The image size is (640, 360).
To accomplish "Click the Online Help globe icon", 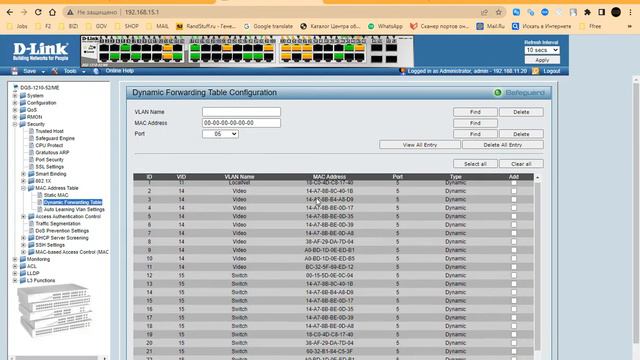I will (96, 71).
